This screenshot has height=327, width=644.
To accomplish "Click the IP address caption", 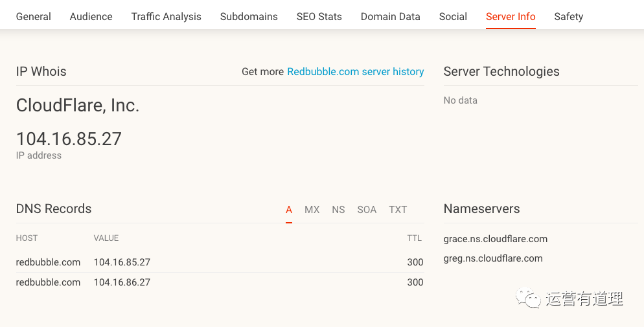I will [39, 155].
